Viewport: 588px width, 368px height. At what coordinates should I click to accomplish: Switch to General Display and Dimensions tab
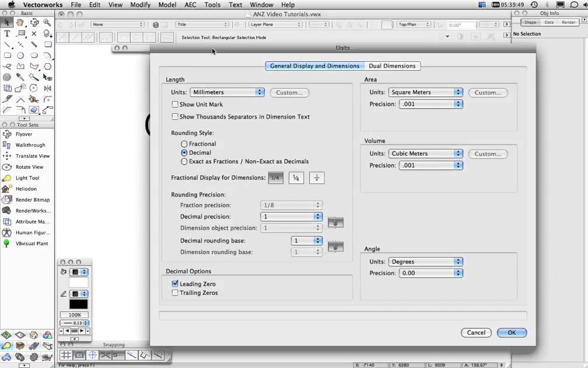pyautogui.click(x=314, y=66)
